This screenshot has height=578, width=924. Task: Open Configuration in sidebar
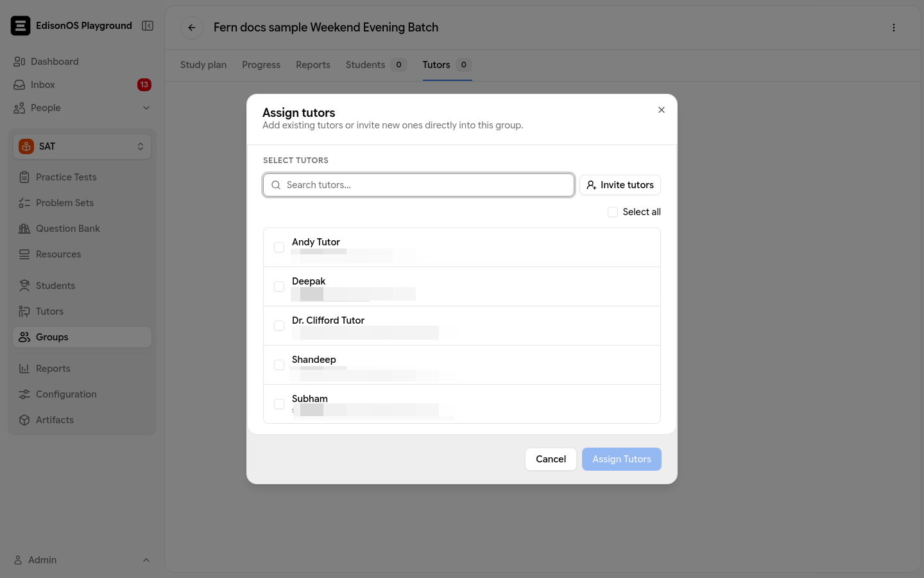tap(82, 394)
